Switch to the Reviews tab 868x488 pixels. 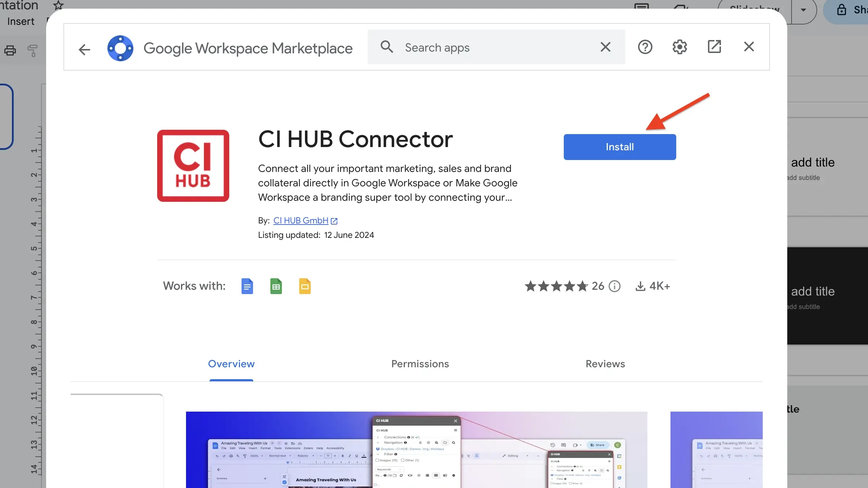(x=606, y=364)
